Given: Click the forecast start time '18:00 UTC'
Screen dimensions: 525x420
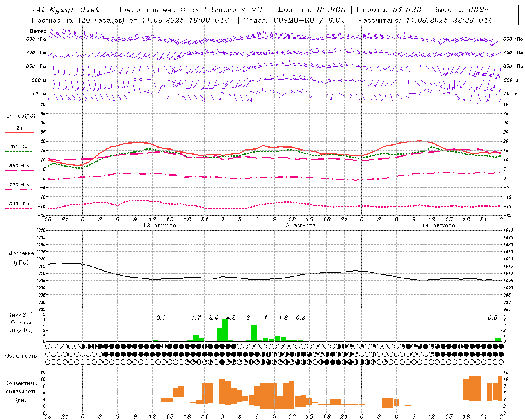Looking at the screenshot, I should coord(209,20).
